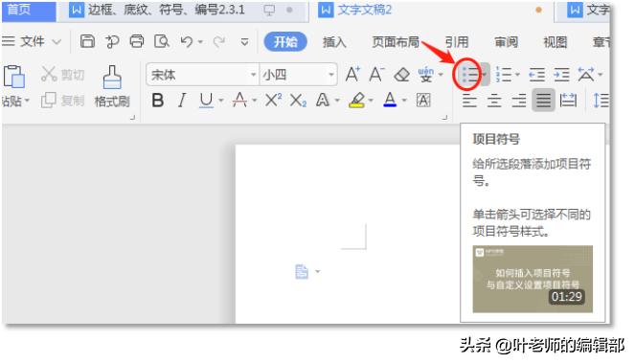
Task: Click the Format Painter (格式刷) brush icon
Action: [x=112, y=77]
